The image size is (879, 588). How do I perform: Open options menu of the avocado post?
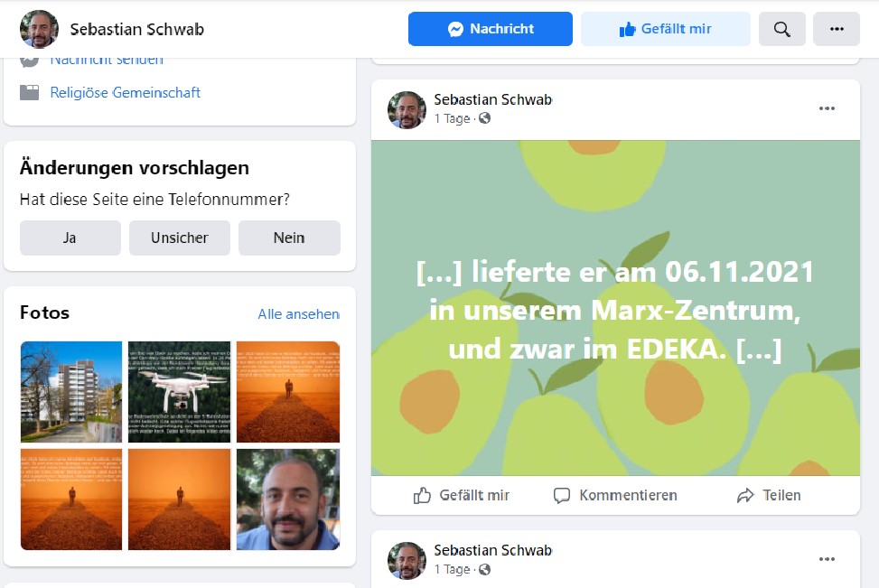click(x=827, y=108)
